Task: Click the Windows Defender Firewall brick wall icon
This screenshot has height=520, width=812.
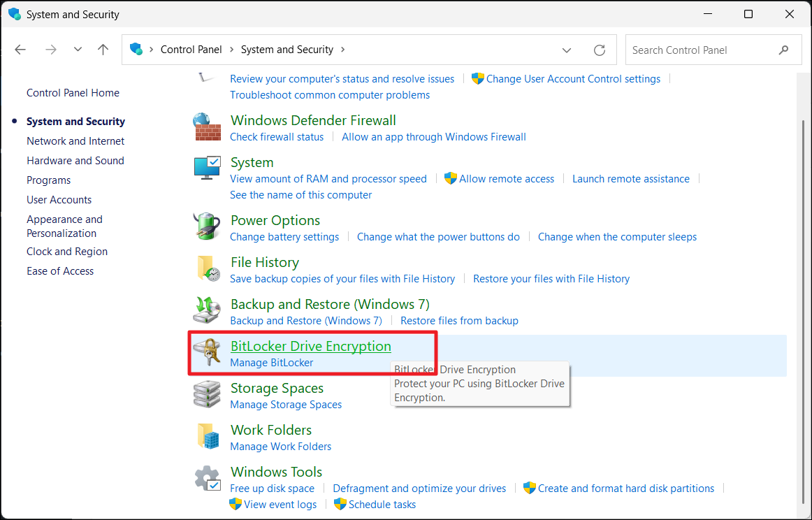Action: (206, 127)
